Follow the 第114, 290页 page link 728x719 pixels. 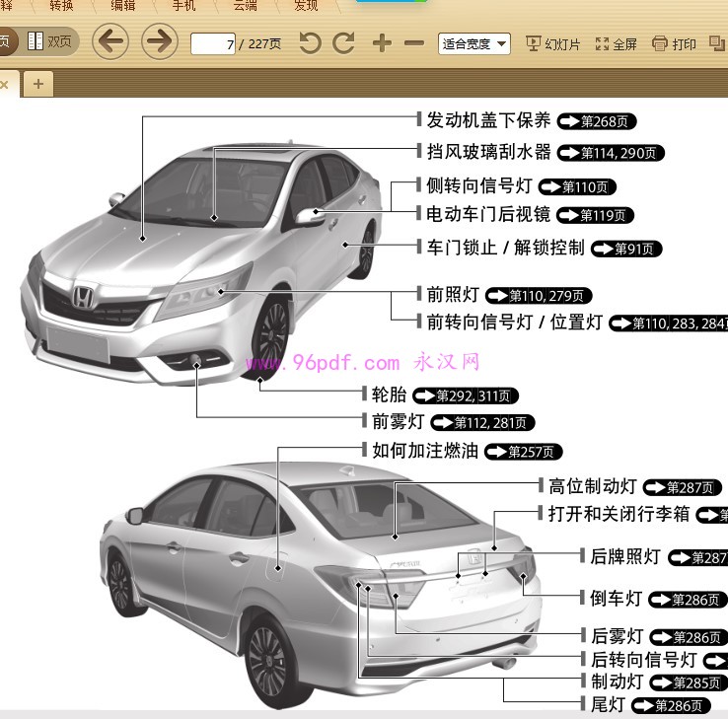(x=611, y=153)
